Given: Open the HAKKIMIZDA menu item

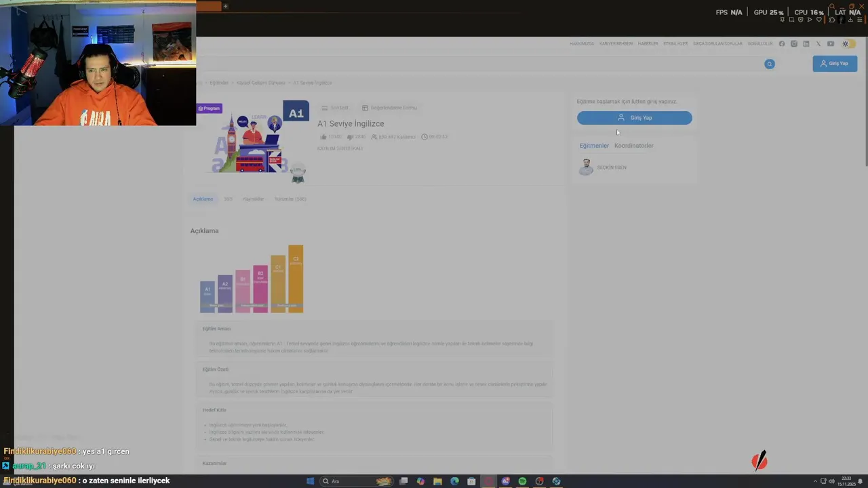Looking at the screenshot, I should click(x=582, y=43).
